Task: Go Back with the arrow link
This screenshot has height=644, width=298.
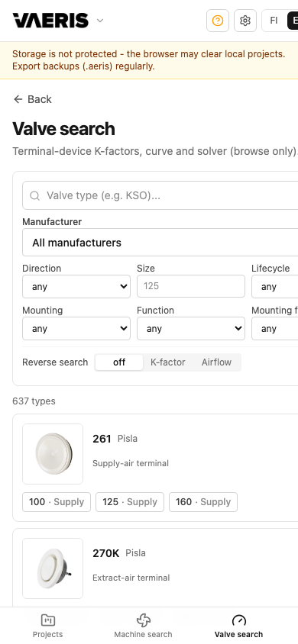Action: point(32,99)
